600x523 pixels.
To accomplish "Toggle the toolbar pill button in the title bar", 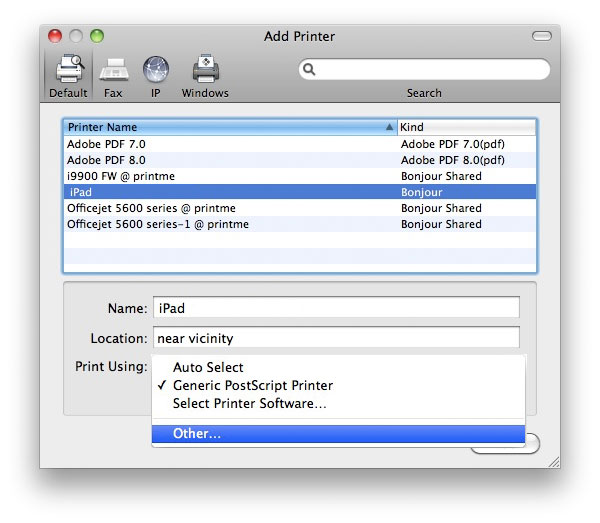I will [541, 36].
